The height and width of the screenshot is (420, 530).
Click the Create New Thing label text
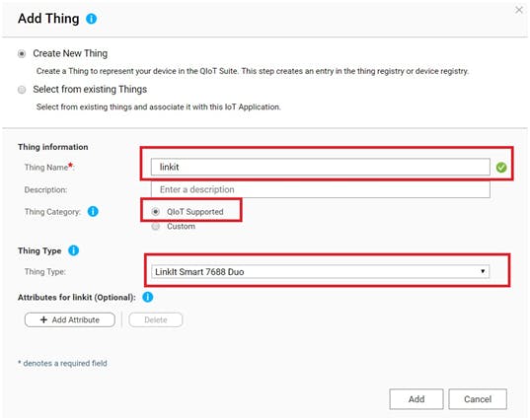(70, 53)
